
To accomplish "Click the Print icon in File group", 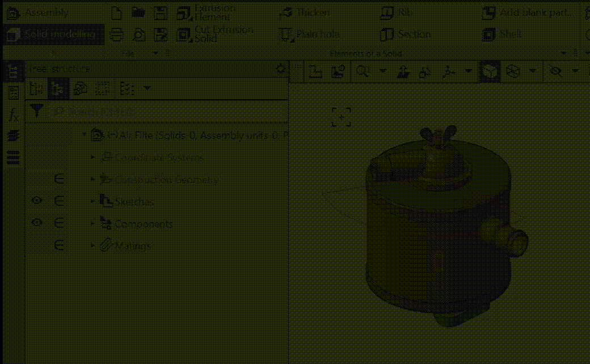I will coord(116,35).
